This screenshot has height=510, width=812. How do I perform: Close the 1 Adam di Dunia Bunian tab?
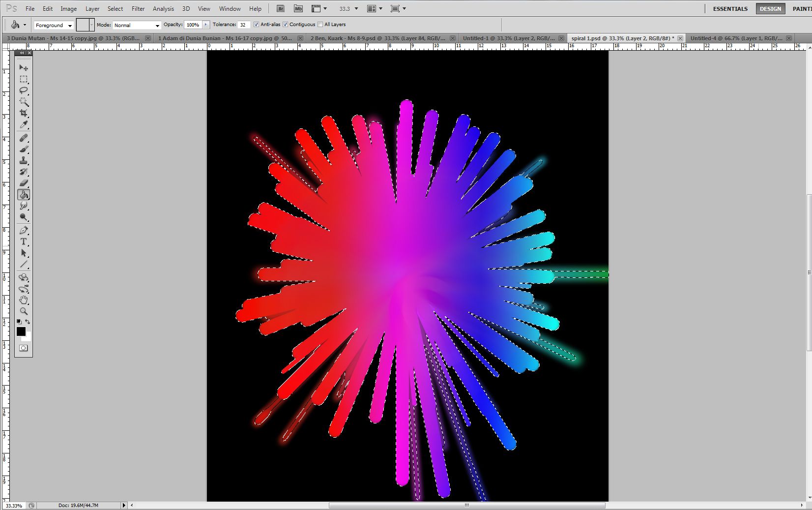[300, 38]
